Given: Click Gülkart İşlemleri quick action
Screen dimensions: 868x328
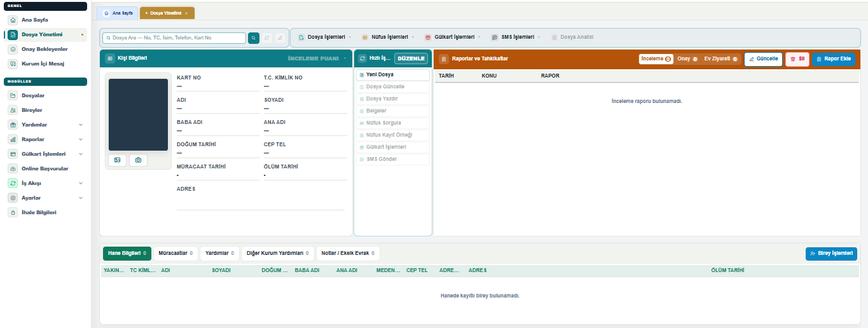Looking at the screenshot, I should point(392,147).
